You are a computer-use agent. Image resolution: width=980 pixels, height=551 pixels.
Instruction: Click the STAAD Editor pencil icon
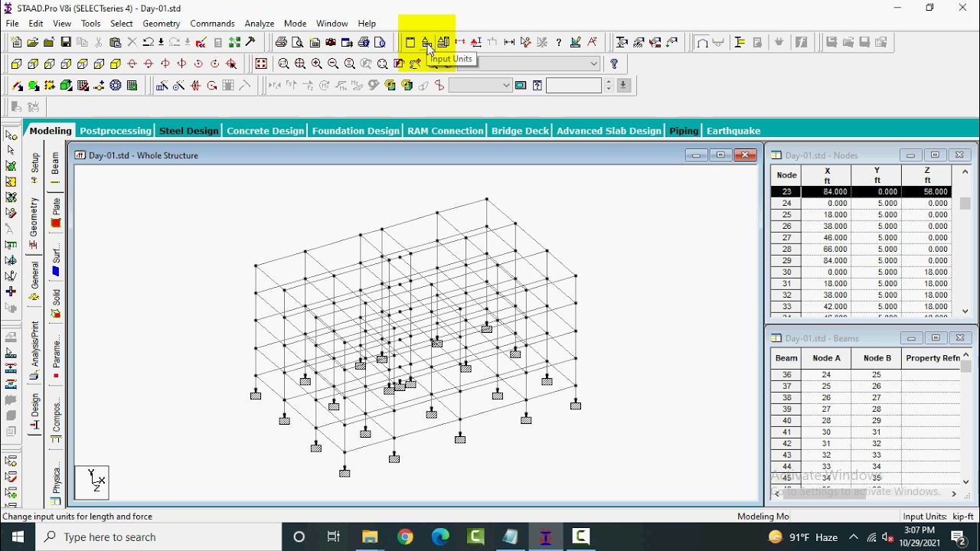tap(201, 43)
